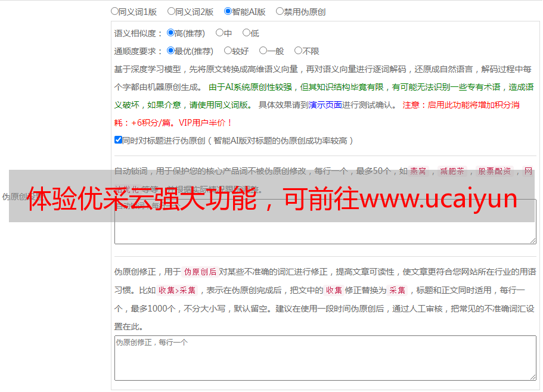Click the 通顺度要求 label
Viewport: 543px width, 392px height.
(138, 52)
